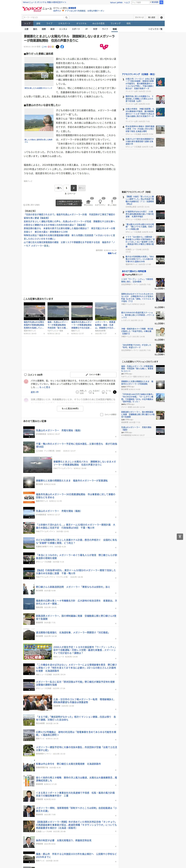
Task: Open related link 原発回帰の動きも
Action: tap(70, 230)
